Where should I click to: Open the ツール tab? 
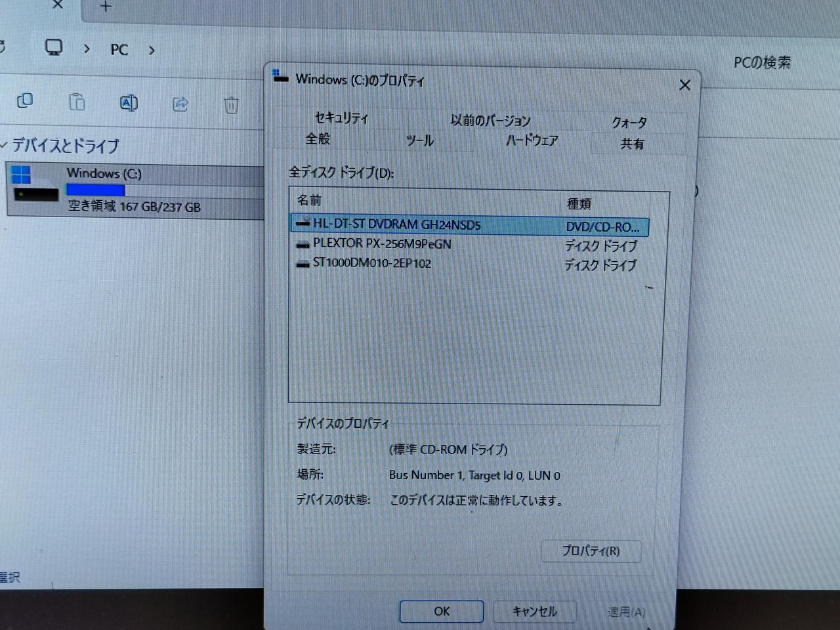pyautogui.click(x=420, y=140)
